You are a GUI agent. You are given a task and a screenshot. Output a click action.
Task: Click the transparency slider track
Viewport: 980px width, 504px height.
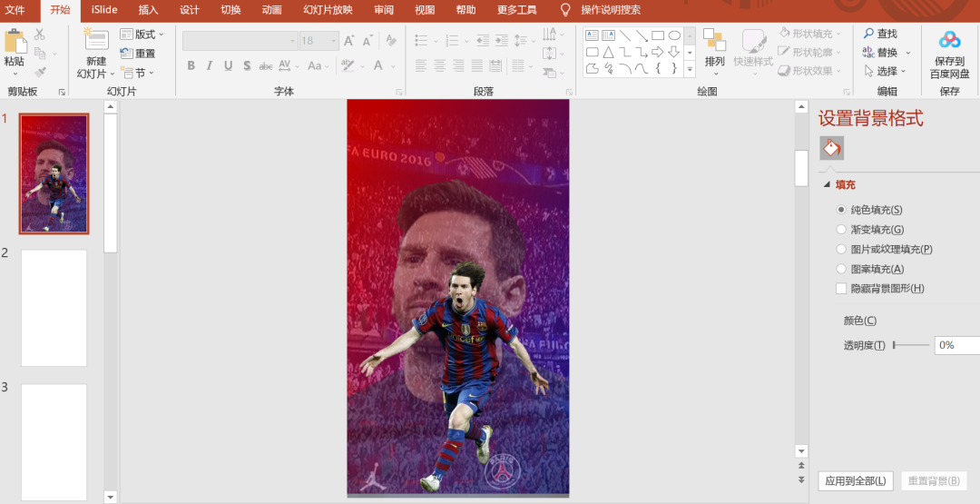click(x=911, y=345)
